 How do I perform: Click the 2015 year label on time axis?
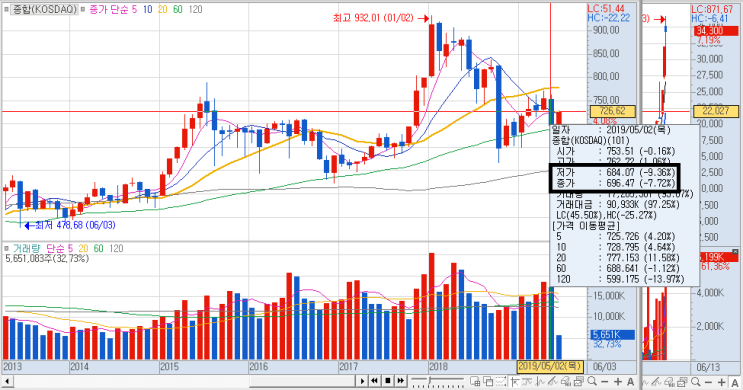pos(169,366)
